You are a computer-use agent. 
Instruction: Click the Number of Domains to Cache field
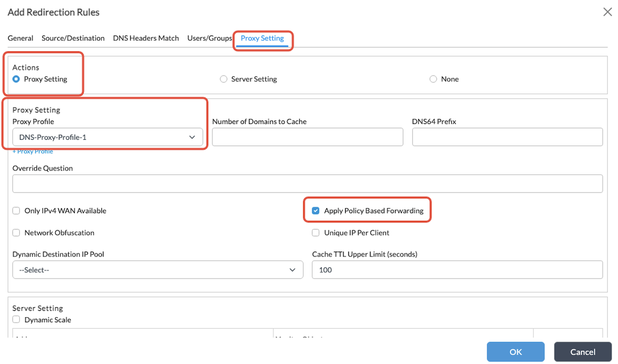307,137
